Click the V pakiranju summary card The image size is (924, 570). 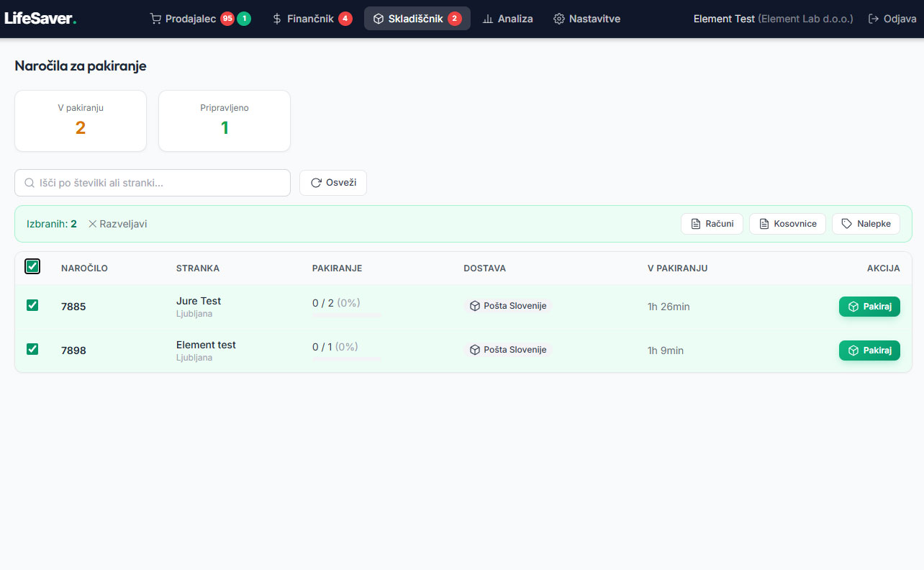tap(81, 121)
